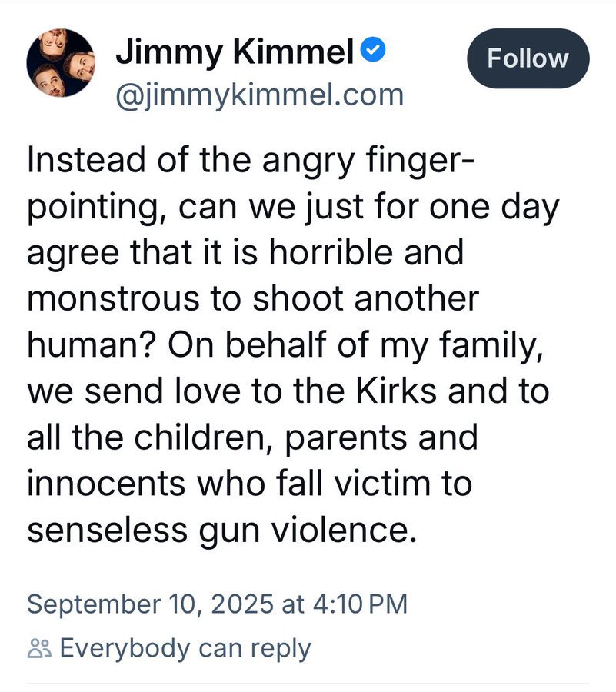Image resolution: width=616 pixels, height=692 pixels.
Task: Click the blue verified checkmark badge
Action: [373, 50]
